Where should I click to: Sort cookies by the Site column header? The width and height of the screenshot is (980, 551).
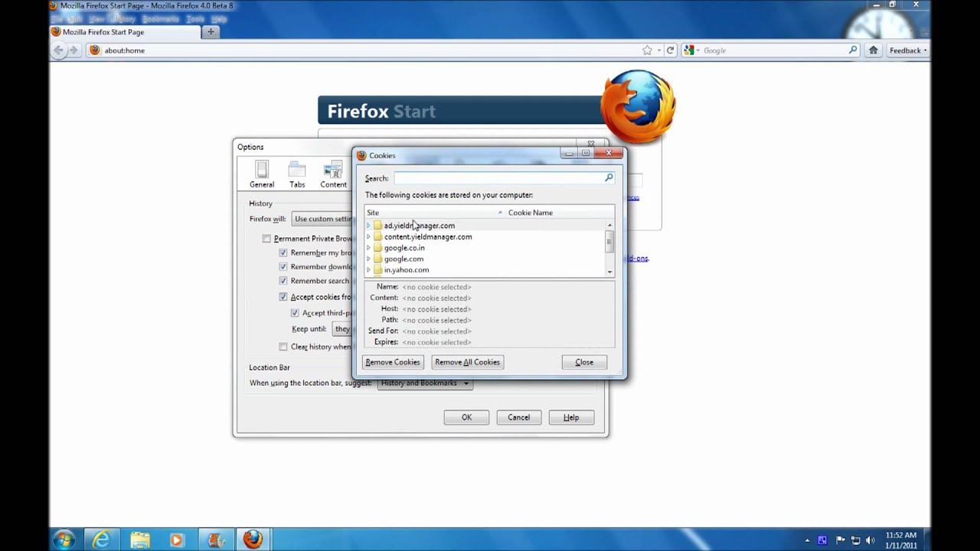pos(435,213)
